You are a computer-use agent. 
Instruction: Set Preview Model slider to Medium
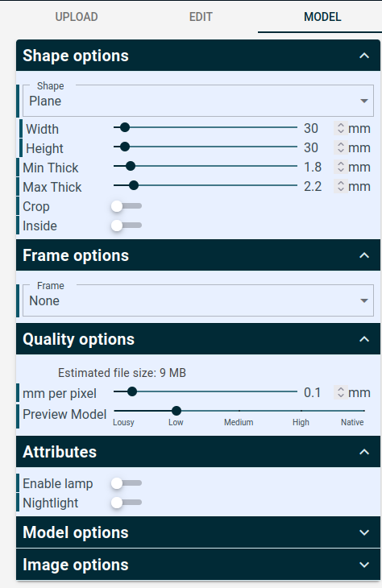[239, 411]
